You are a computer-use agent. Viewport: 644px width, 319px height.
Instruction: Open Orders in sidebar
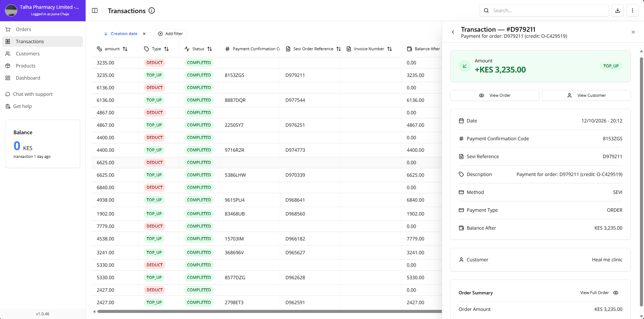click(x=42, y=29)
